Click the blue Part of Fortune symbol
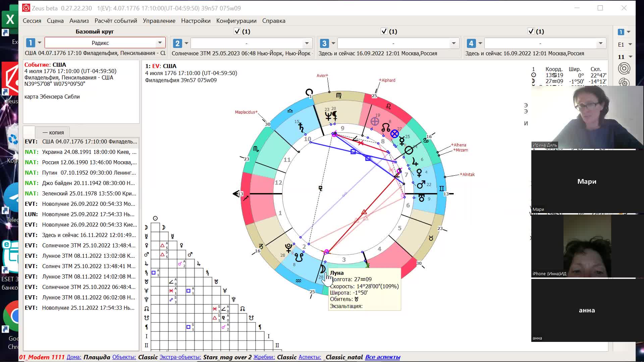Image resolution: width=644 pixels, height=362 pixels. 394,134
